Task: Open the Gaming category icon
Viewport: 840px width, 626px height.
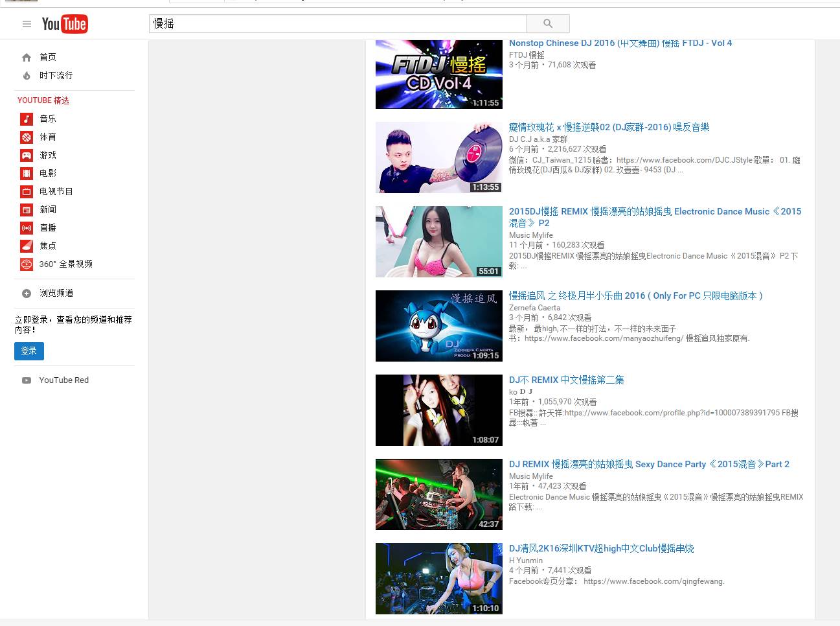Action: (x=27, y=155)
